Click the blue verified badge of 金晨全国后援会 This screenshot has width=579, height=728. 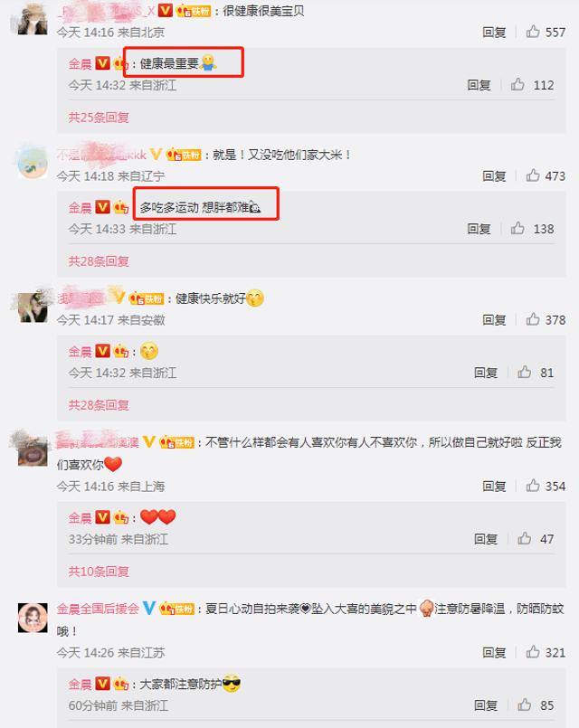tap(148, 608)
